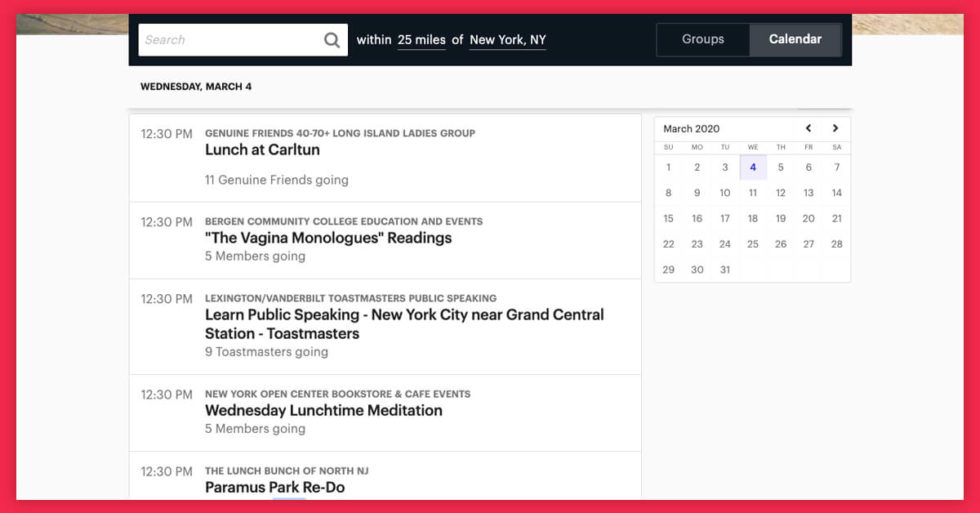Select March 20 in calendar
Screen dimensions: 980x513
tap(809, 219)
